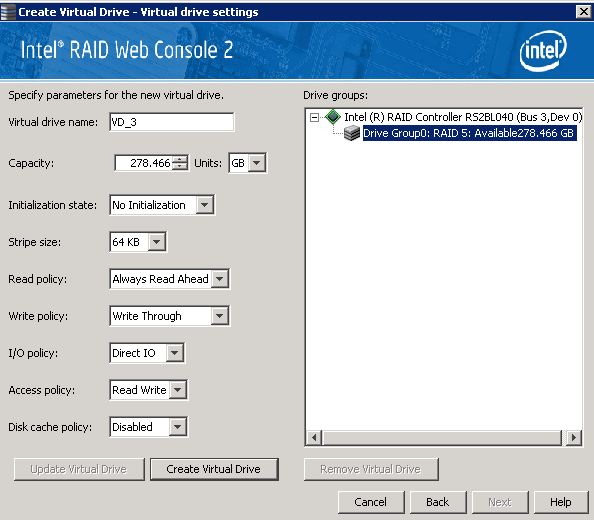The height and width of the screenshot is (520, 594).
Task: Click the 'Specify parameters for the new virtual drive.' text
Action: (116, 95)
